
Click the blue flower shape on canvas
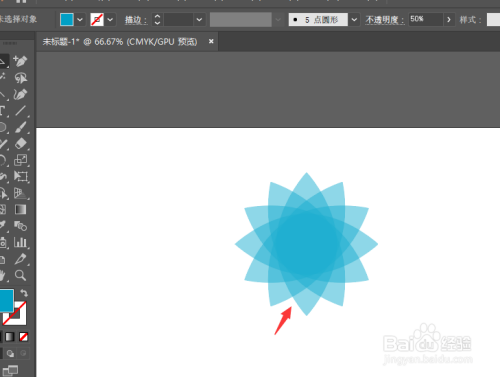(306, 244)
